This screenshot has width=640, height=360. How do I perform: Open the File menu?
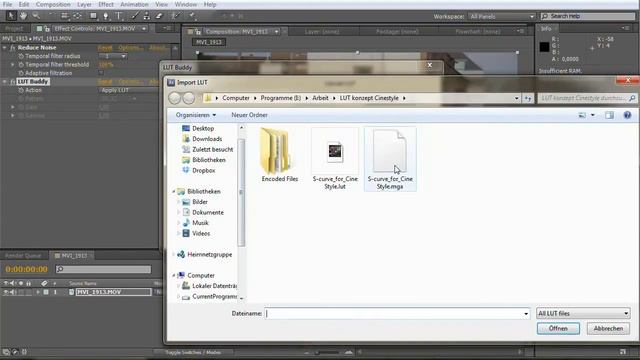tap(7, 4)
